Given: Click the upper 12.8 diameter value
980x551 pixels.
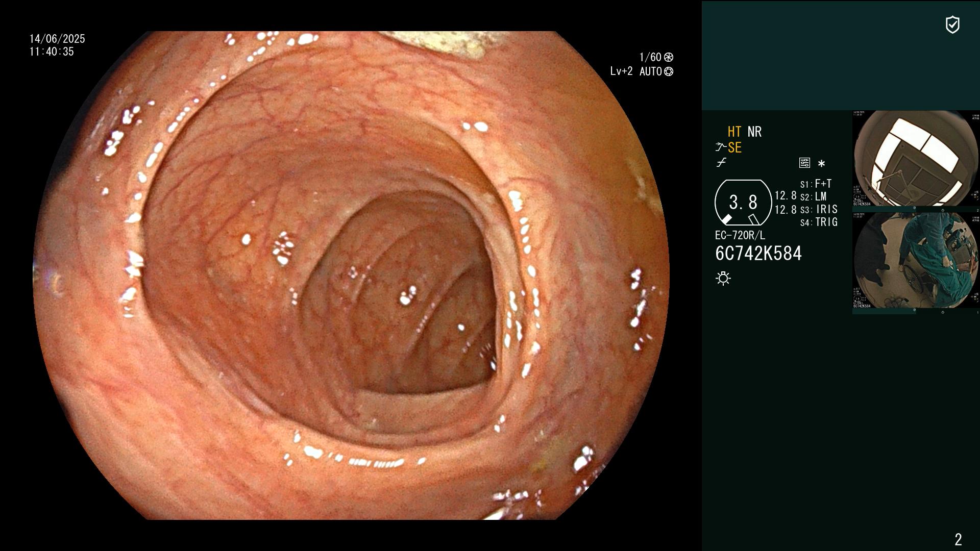Looking at the screenshot, I should 786,195.
